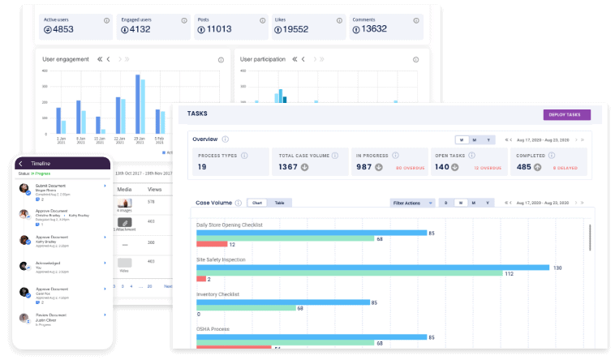Expand Kathy Bradley's Approve Document entry
Screen dimensions: 615x364
105,237
